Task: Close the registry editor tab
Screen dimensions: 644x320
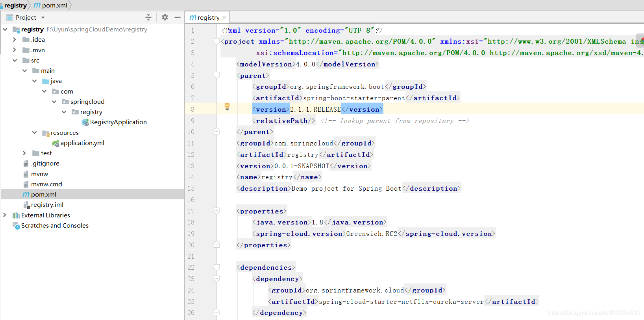Action: pos(224,18)
